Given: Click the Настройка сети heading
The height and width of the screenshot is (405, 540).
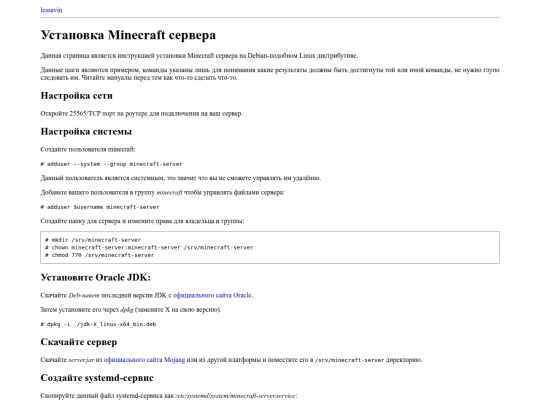Looking at the screenshot, I should (76, 95).
